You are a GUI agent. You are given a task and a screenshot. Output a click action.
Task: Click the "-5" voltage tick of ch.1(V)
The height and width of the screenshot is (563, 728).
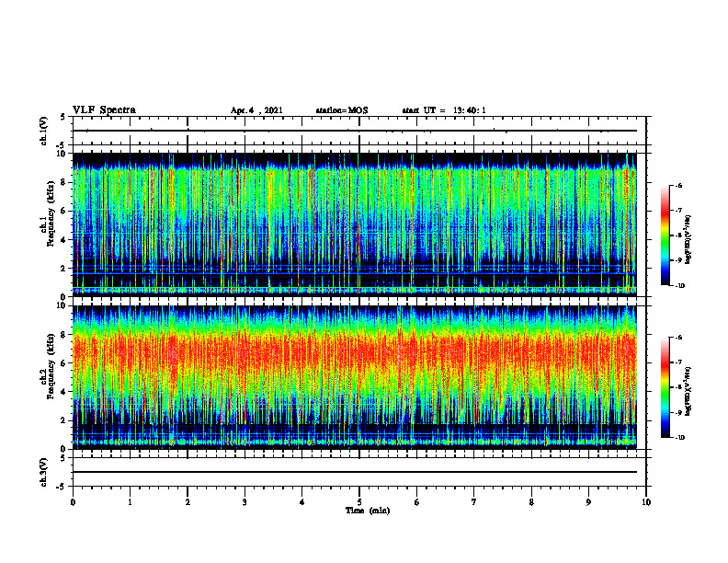click(61, 145)
